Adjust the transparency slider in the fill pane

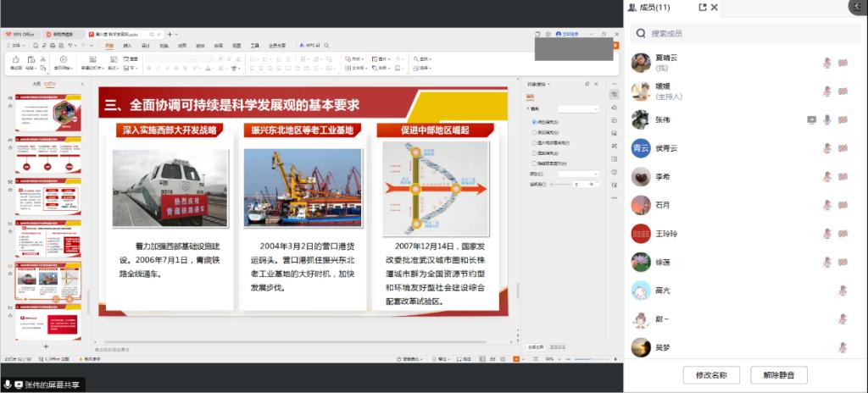tap(559, 184)
